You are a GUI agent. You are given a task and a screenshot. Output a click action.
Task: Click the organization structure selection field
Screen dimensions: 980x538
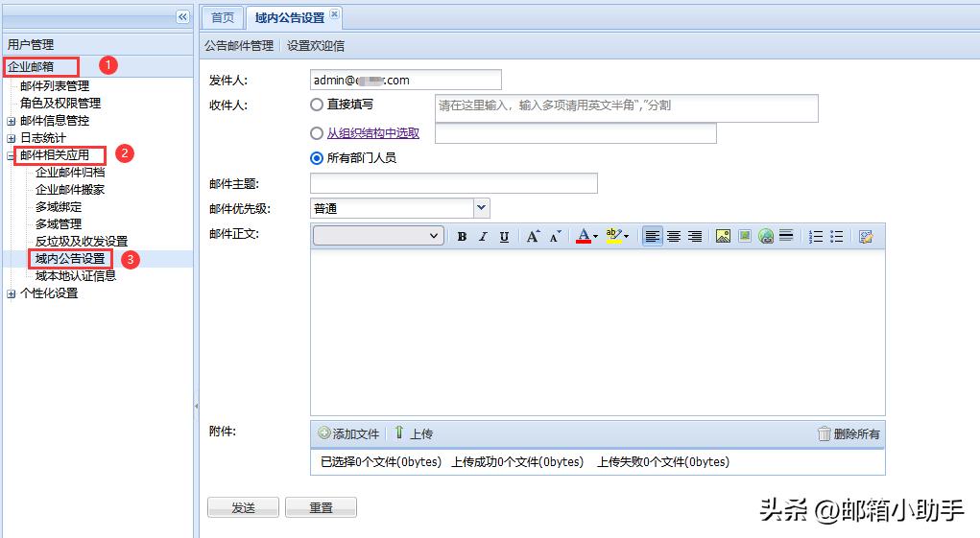point(576,133)
